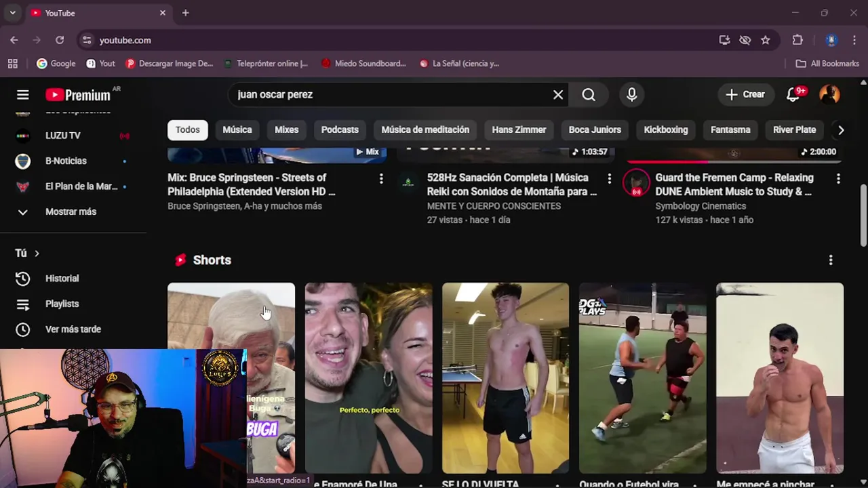The width and height of the screenshot is (868, 488).
Task: Start voice search with microphone
Action: pyautogui.click(x=632, y=95)
